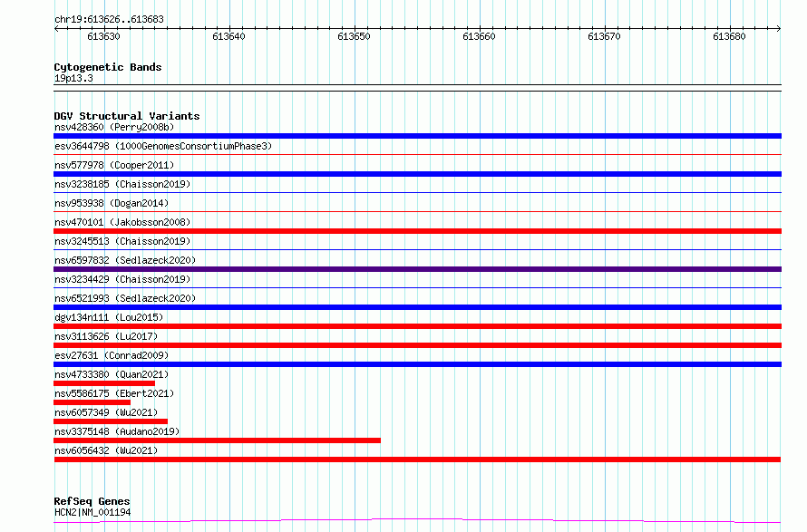Click ruler position 613630

coord(104,36)
